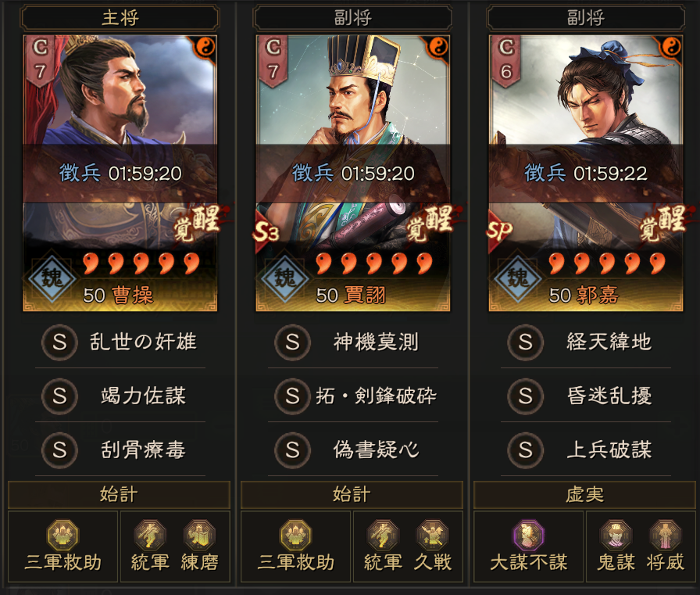Select the 鬼謀 trait icon
Viewport: 700px width, 595px height.
click(x=616, y=535)
